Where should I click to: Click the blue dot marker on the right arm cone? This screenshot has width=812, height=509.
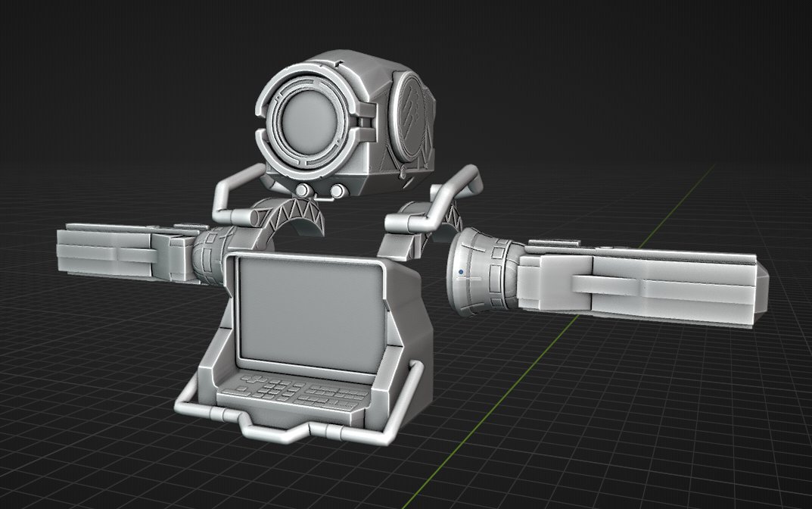pos(461,272)
